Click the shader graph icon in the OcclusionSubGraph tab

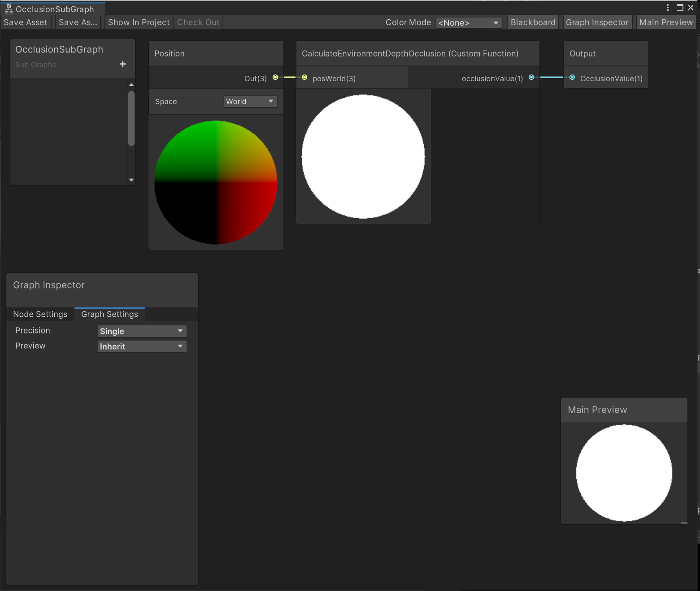[x=9, y=9]
